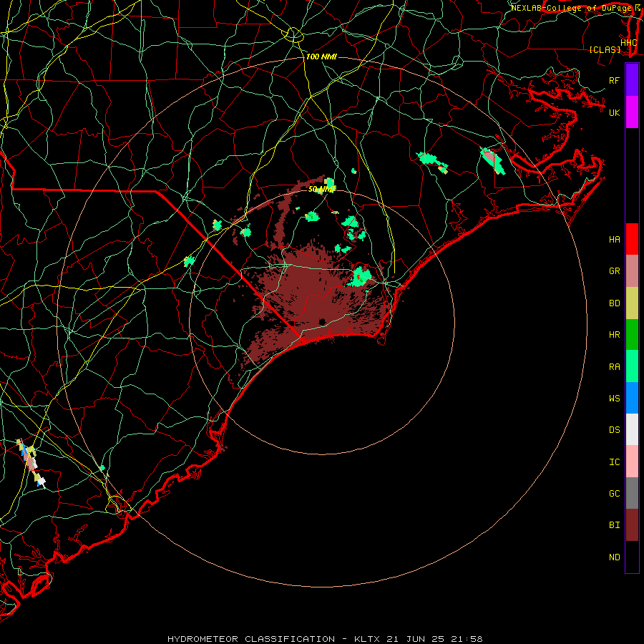Click the BD legend label

click(614, 303)
